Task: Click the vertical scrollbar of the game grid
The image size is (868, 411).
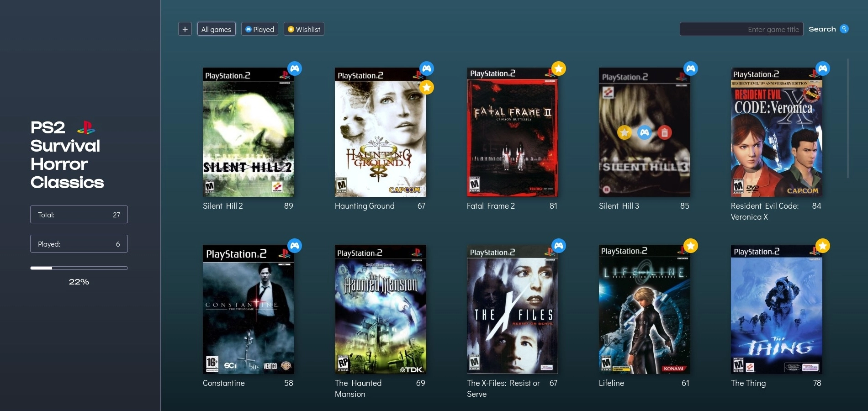Action: pyautogui.click(x=848, y=118)
